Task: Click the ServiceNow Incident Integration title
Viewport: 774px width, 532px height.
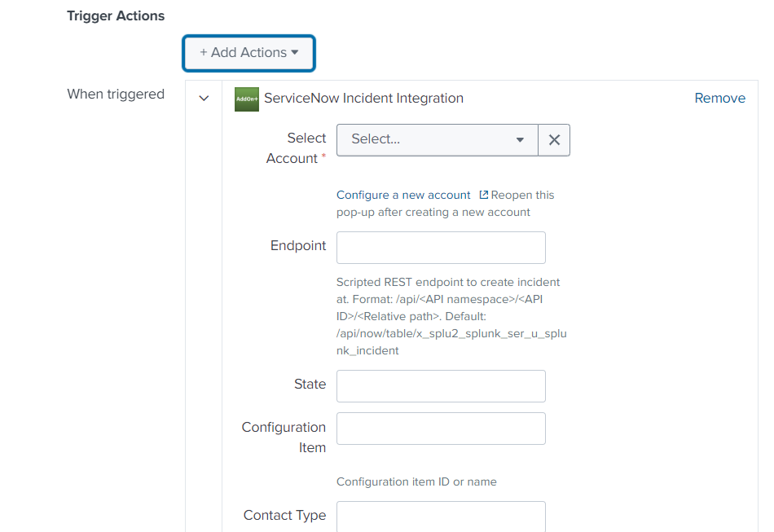Action: [363, 99]
